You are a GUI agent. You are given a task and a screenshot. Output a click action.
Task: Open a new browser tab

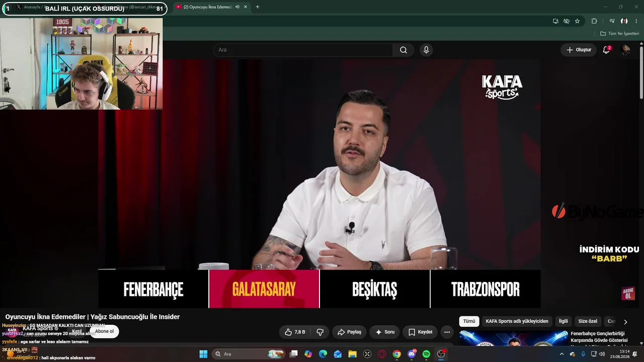(258, 7)
